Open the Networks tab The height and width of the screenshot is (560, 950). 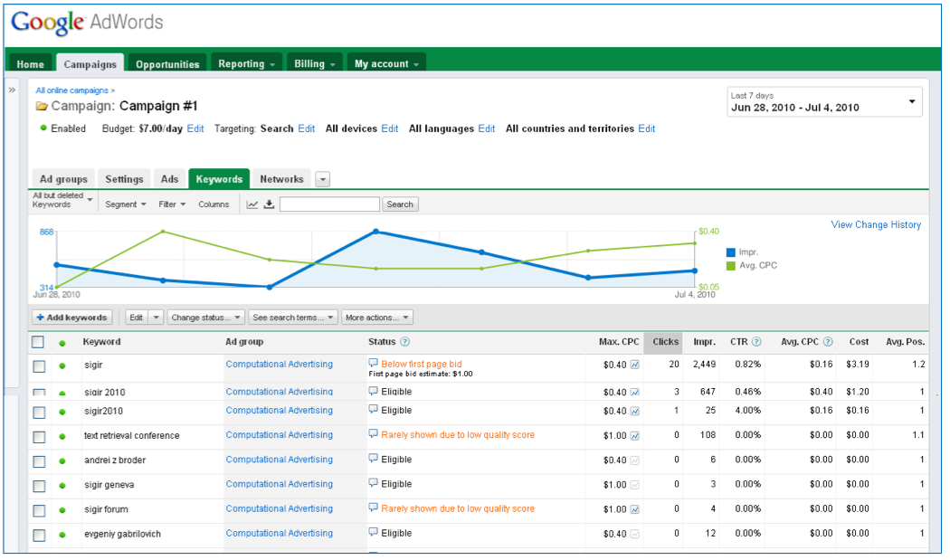pyautogui.click(x=281, y=179)
